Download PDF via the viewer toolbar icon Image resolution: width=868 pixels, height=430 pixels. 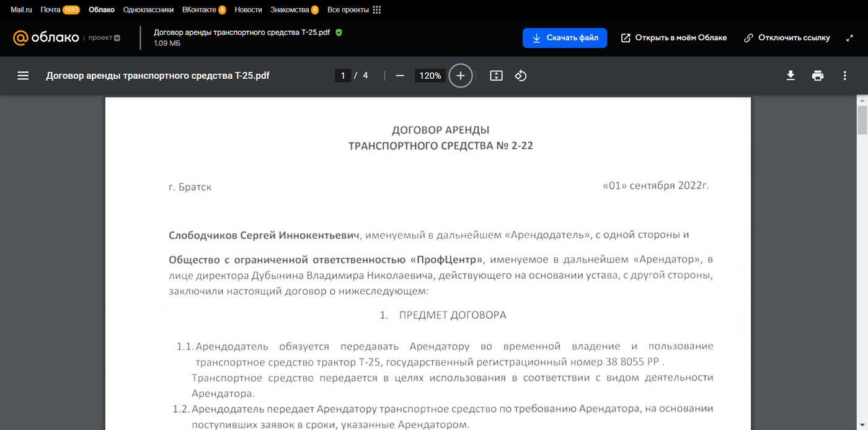pyautogui.click(x=790, y=76)
